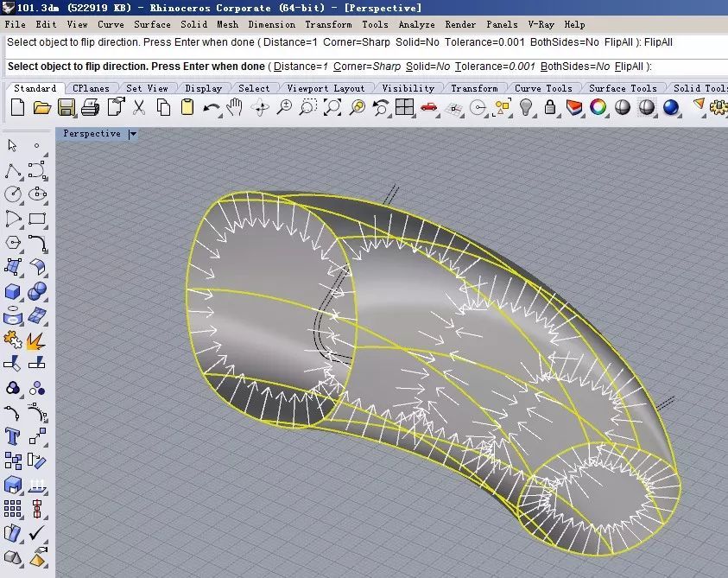
Task: Toggle BothSides=No in the bold command prompt
Action: coord(576,67)
